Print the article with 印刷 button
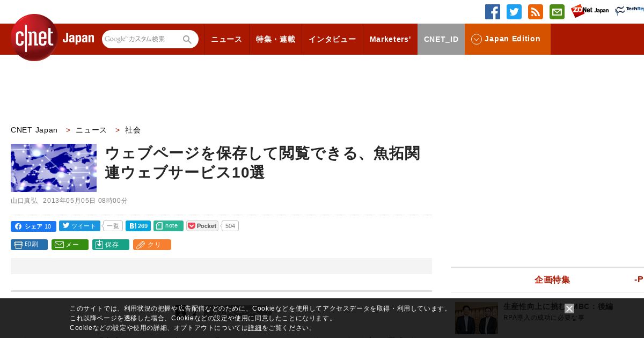Screen dimensions: 644x338 coord(29,245)
